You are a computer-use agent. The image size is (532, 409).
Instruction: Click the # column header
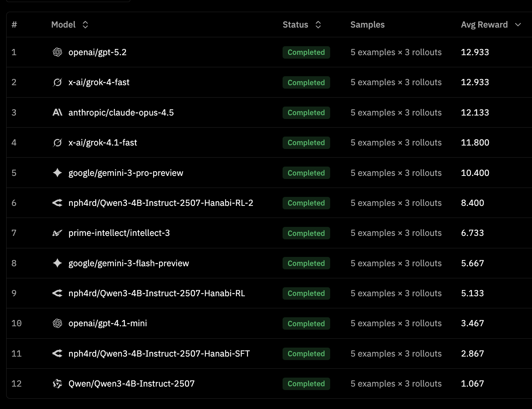point(14,24)
